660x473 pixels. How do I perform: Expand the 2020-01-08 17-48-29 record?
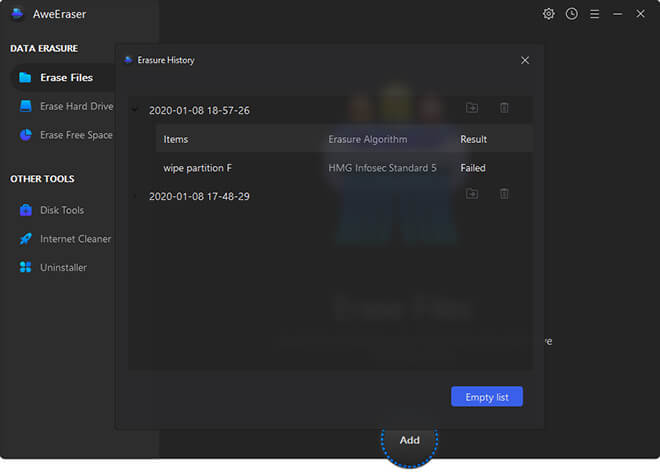tap(135, 196)
